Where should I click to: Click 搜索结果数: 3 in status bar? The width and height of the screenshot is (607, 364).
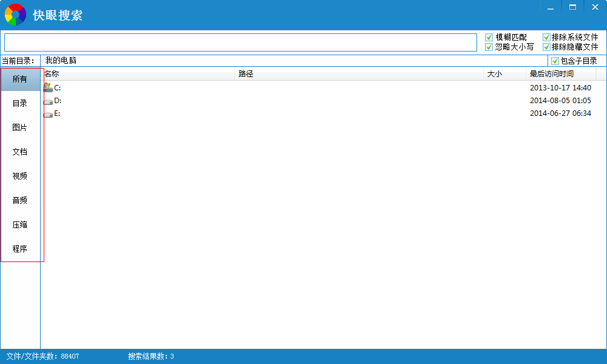click(x=151, y=356)
